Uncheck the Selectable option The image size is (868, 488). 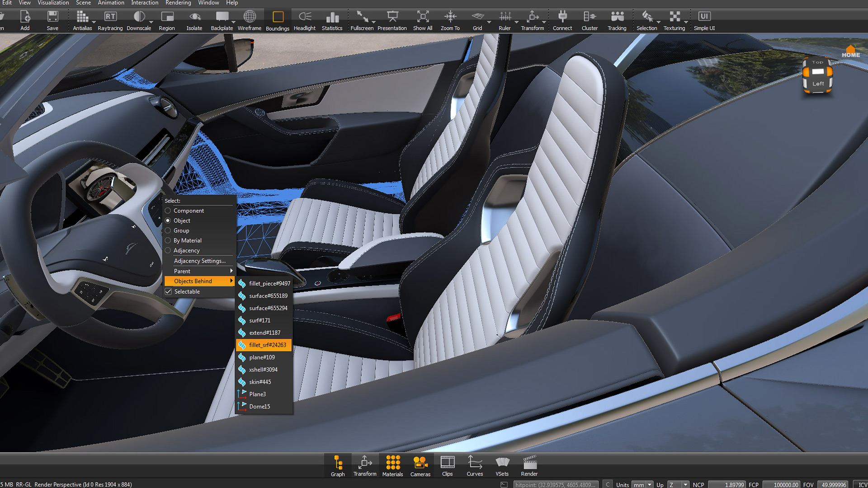(x=168, y=291)
